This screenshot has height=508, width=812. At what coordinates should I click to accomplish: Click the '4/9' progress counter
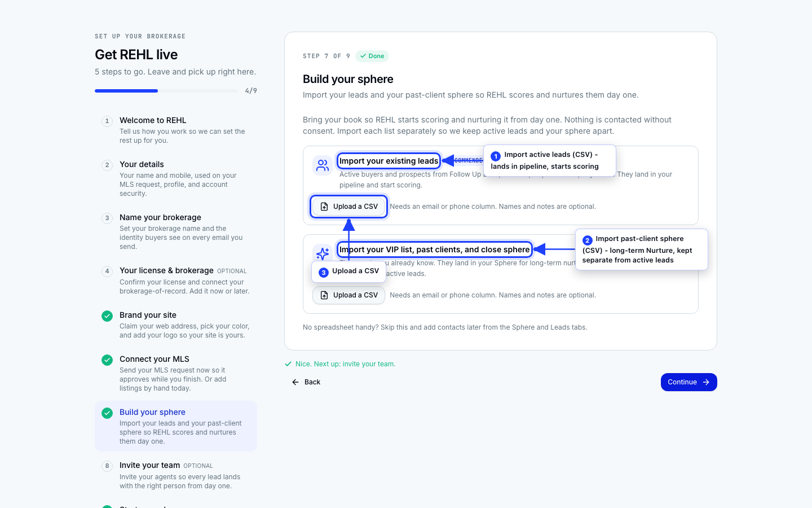(251, 91)
